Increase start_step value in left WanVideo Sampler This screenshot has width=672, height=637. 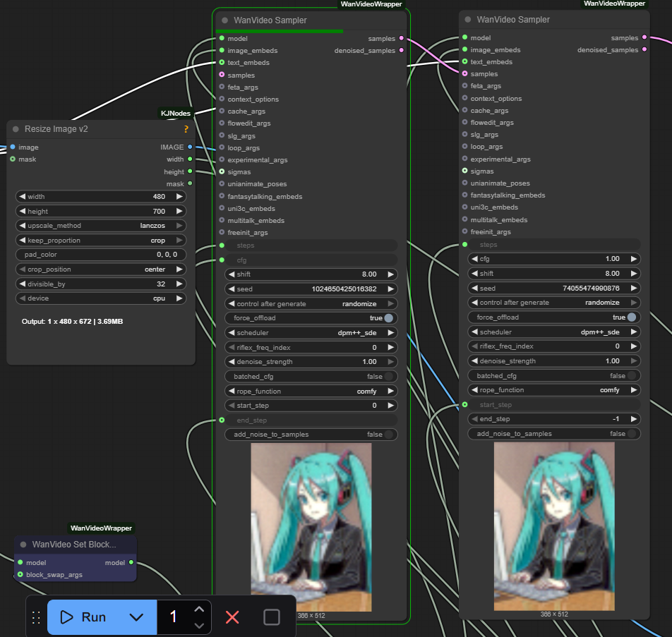tap(391, 405)
